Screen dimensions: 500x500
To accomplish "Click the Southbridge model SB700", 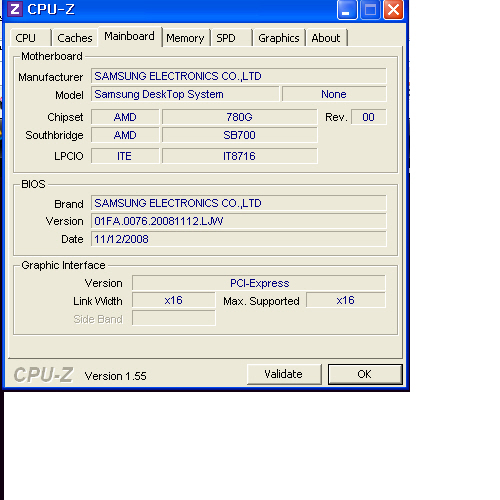I will click(239, 135).
